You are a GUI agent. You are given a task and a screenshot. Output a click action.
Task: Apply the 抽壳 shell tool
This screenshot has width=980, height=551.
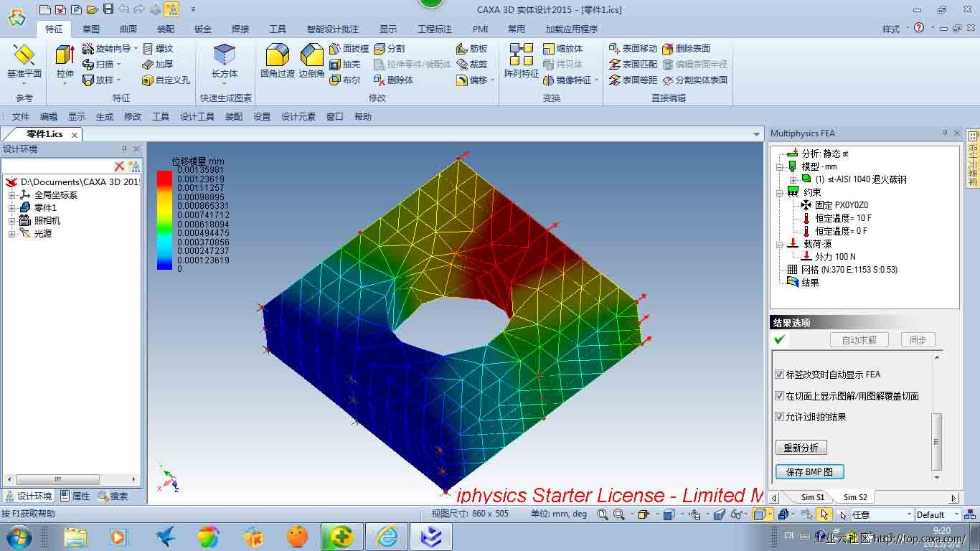tap(345, 64)
